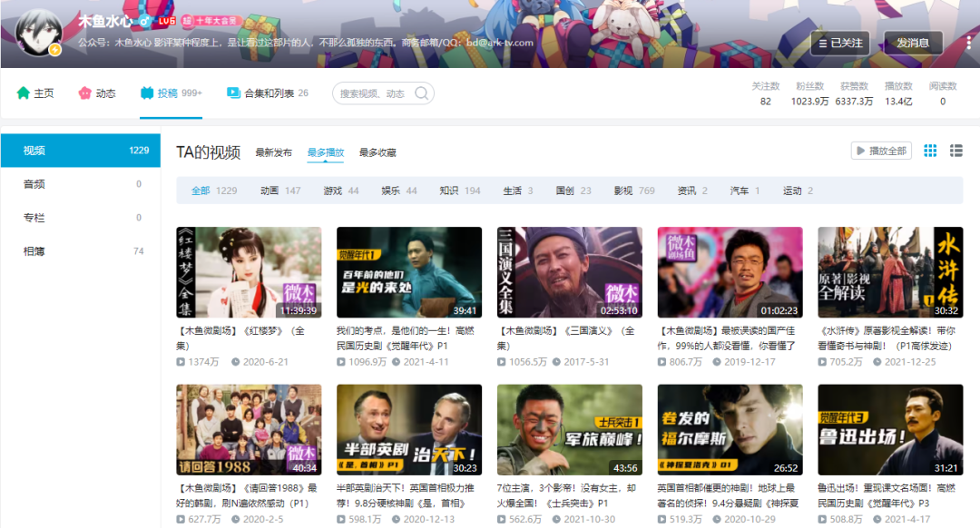
Task: Click the 发消息 message button
Action: (913, 43)
